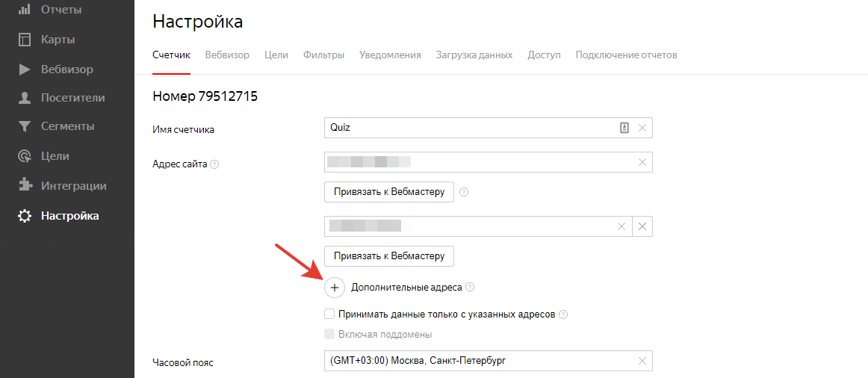Image resolution: width=868 pixels, height=378 pixels.
Task: Open Отчеты reports icon in sidebar
Action: (x=25, y=10)
